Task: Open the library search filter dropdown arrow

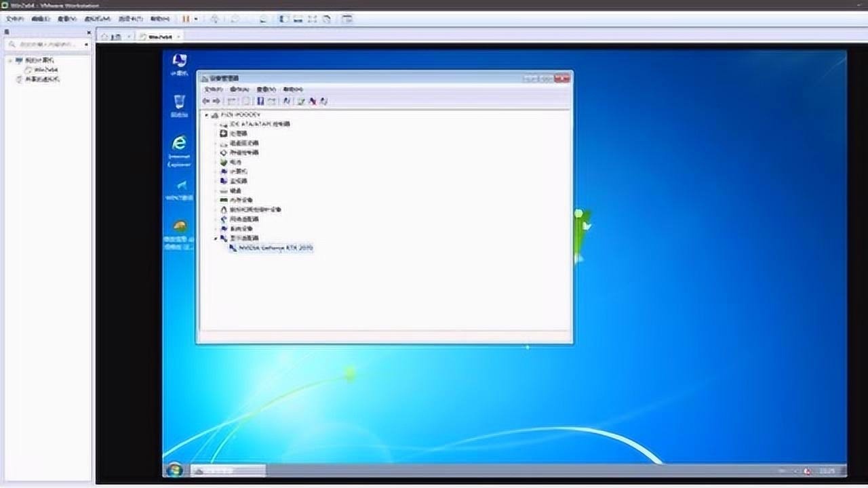Action: (x=86, y=44)
